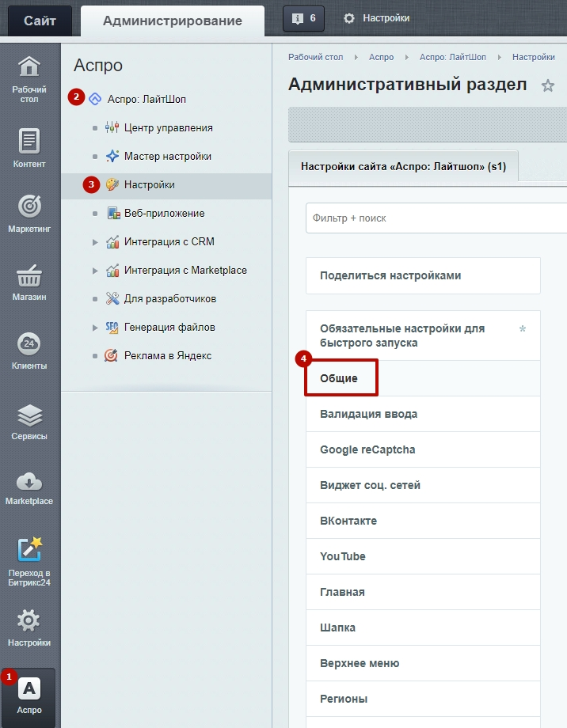Go to Настройки breadcrumb link
The image size is (567, 728).
coord(534,57)
